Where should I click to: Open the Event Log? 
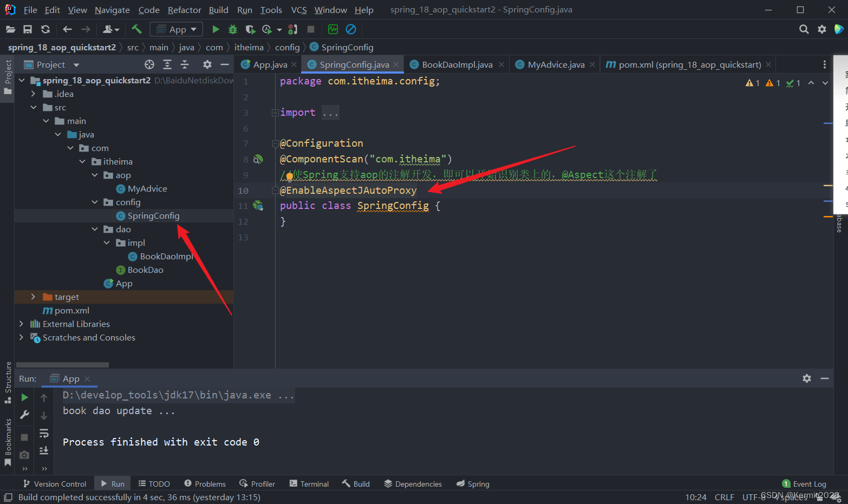pyautogui.click(x=804, y=484)
